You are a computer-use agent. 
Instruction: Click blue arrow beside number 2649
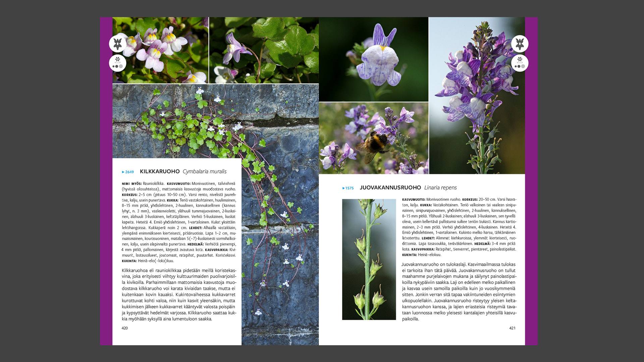click(x=123, y=172)
